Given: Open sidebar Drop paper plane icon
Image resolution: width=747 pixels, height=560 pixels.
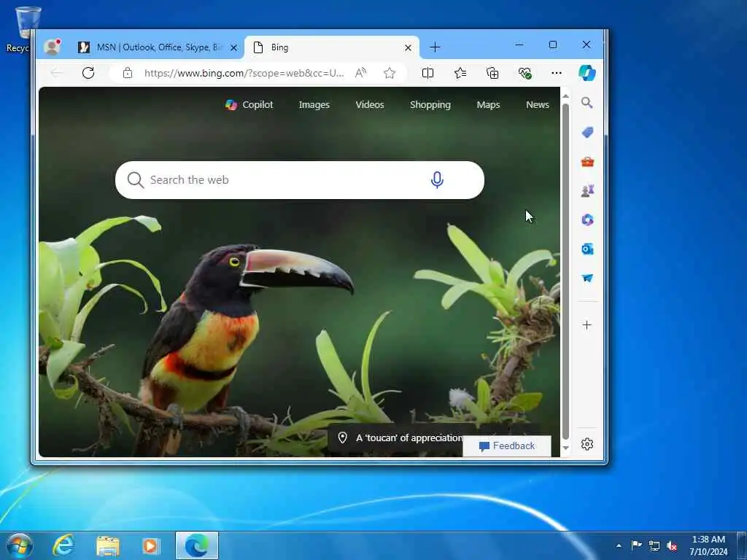Looking at the screenshot, I should pos(587,278).
